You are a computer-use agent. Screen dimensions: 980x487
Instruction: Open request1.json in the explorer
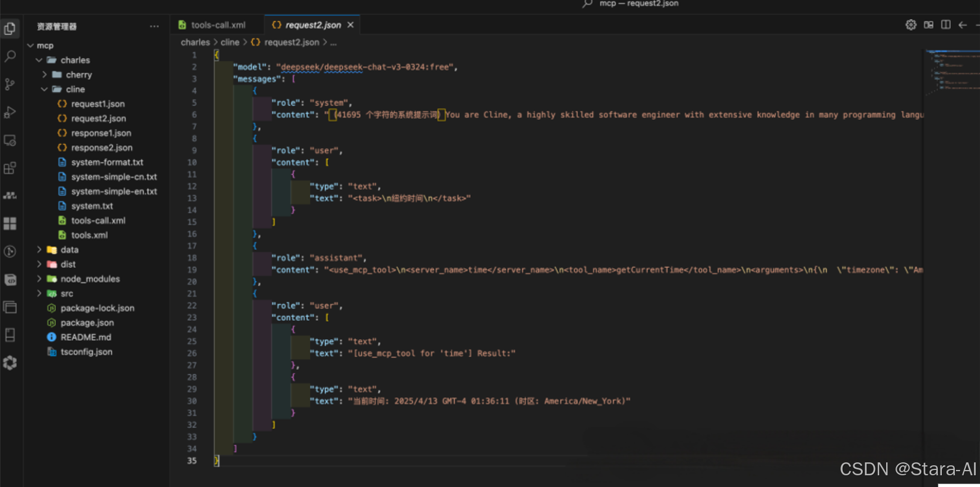pyautogui.click(x=97, y=104)
